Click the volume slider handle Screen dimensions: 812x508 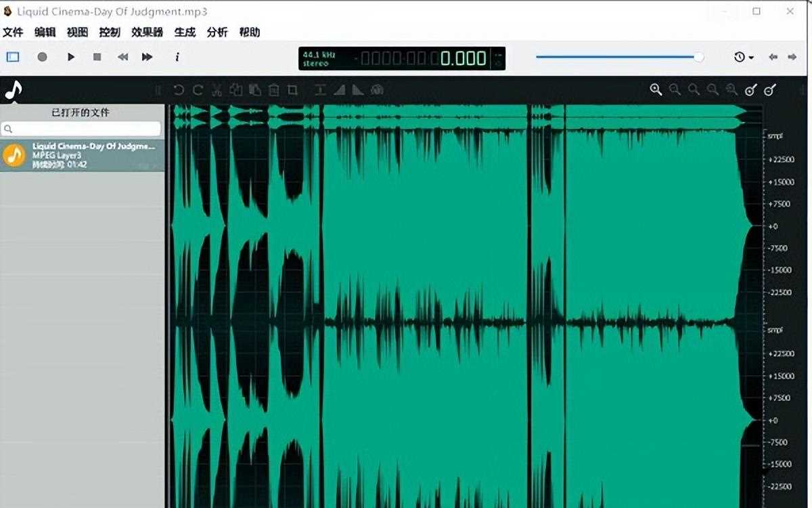point(698,58)
